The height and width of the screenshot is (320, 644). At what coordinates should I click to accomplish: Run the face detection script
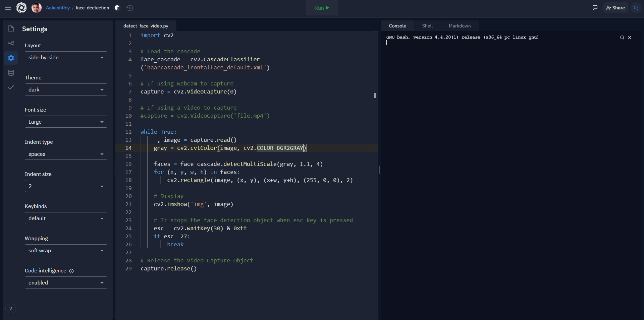coord(321,8)
